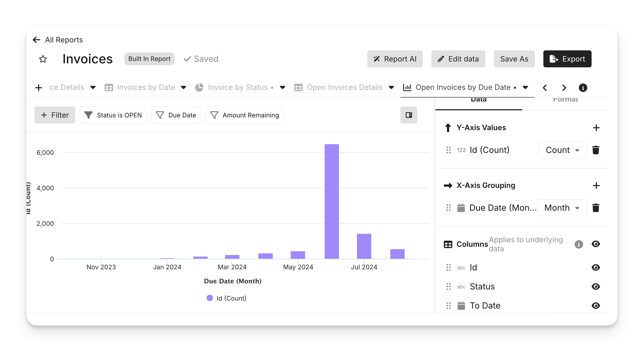This screenshot has height=352, width=644.
Task: Hide the Status column visibility
Action: 596,287
